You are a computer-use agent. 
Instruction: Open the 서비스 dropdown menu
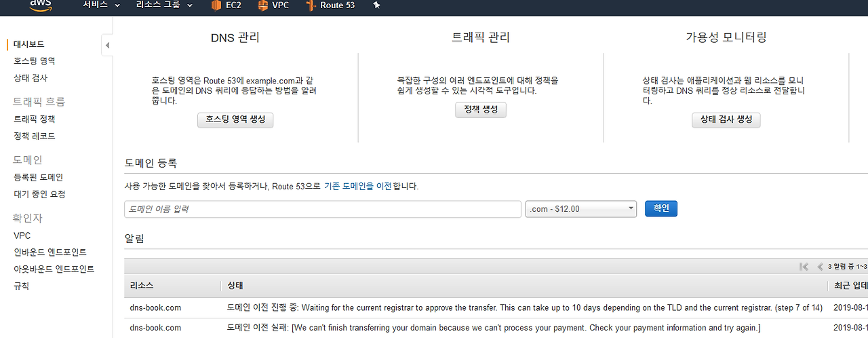(x=101, y=5)
